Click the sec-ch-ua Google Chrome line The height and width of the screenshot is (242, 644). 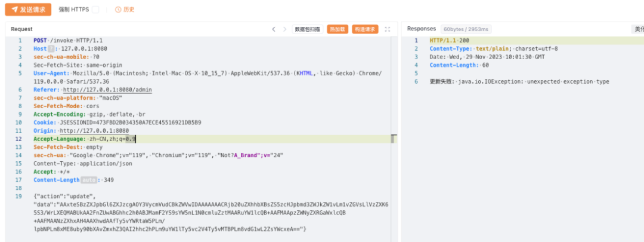(159, 155)
